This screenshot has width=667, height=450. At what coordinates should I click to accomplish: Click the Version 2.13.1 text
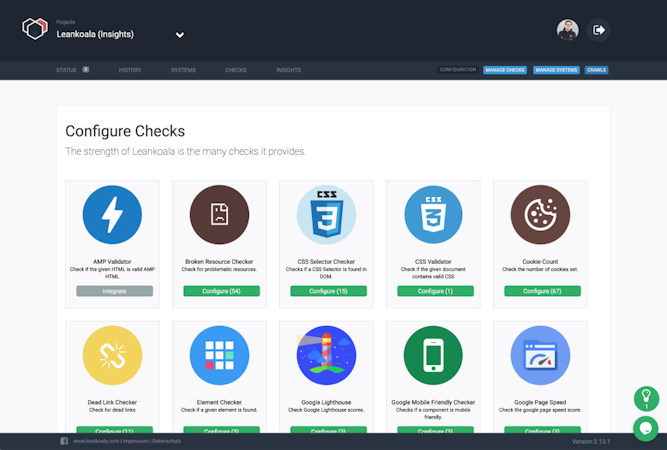tap(591, 441)
